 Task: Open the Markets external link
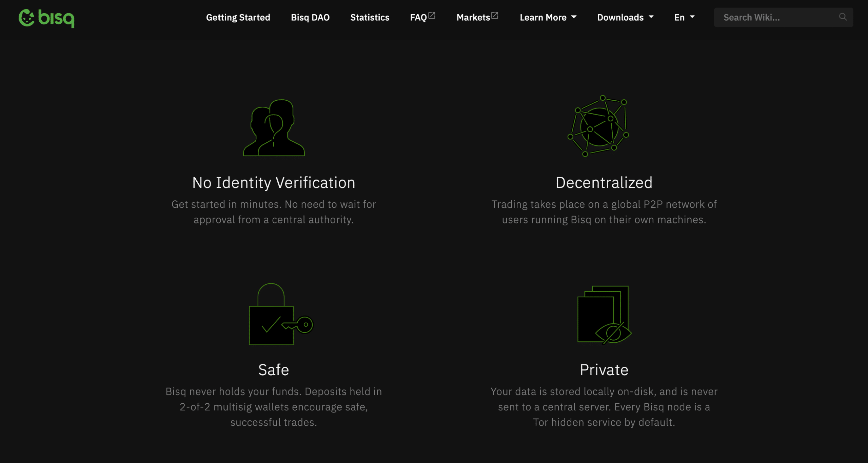click(x=473, y=17)
